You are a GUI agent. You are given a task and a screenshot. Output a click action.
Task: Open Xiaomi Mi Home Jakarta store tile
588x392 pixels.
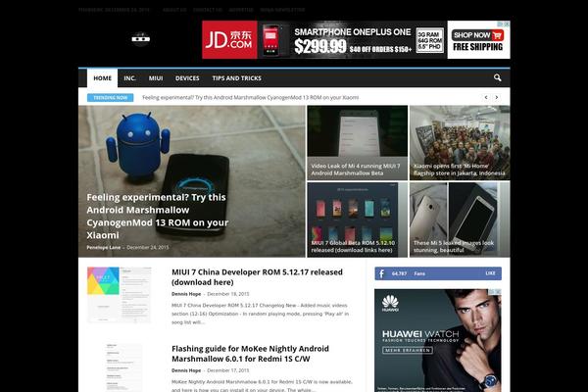460,142
